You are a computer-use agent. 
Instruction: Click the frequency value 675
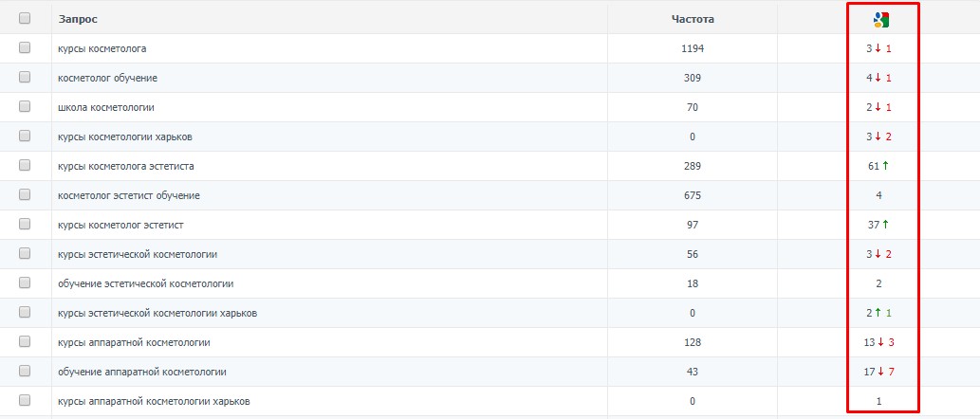(x=693, y=195)
